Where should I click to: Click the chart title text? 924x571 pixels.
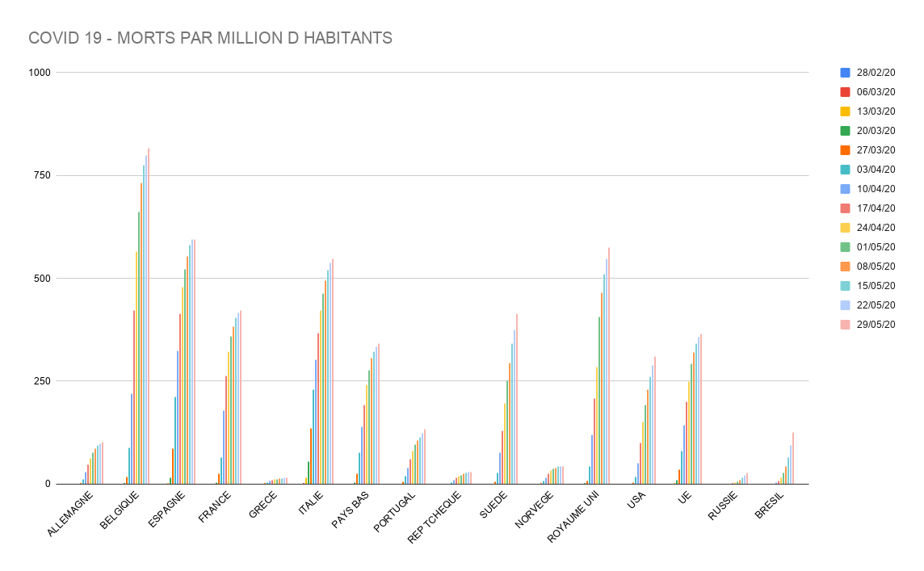tap(210, 38)
